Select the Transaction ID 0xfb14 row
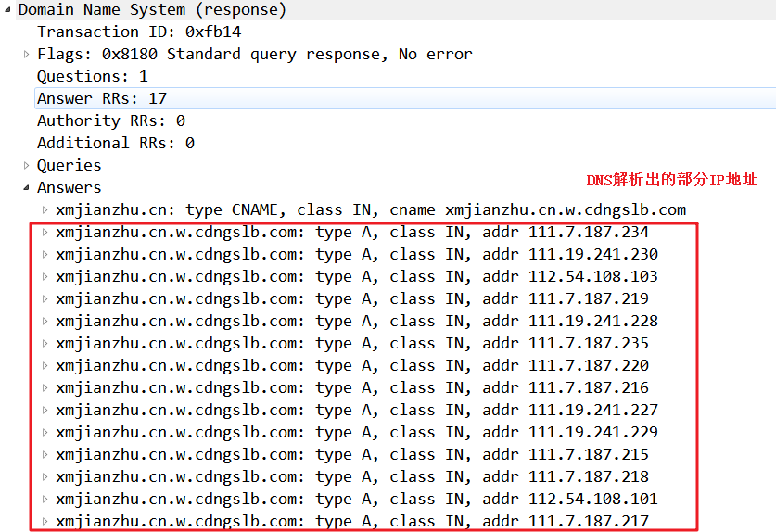Screen dimensions: 776x532 [x=139, y=32]
